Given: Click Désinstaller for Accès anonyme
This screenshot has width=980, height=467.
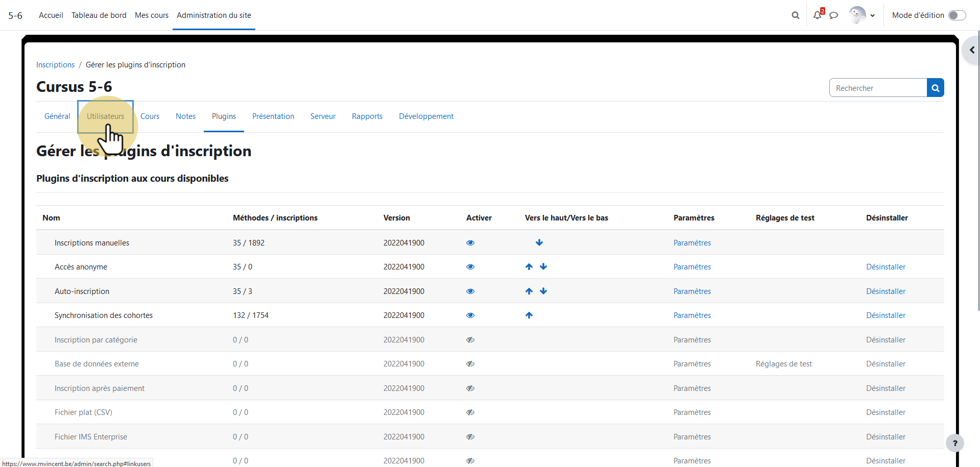Looking at the screenshot, I should tap(886, 267).
